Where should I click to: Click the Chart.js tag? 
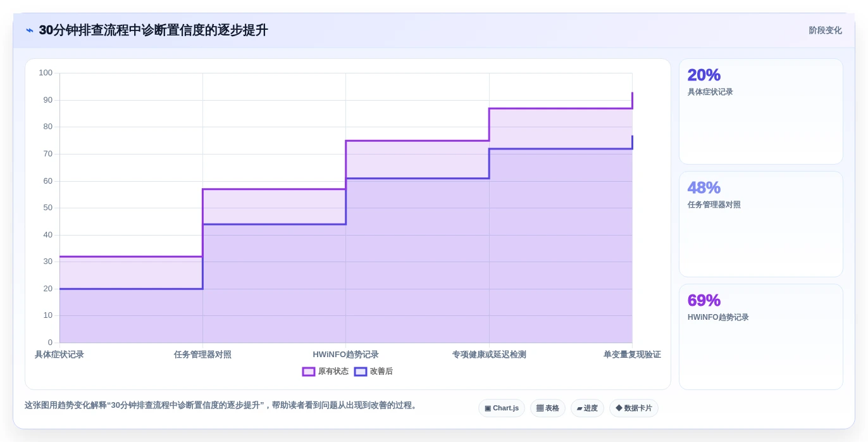click(x=502, y=408)
